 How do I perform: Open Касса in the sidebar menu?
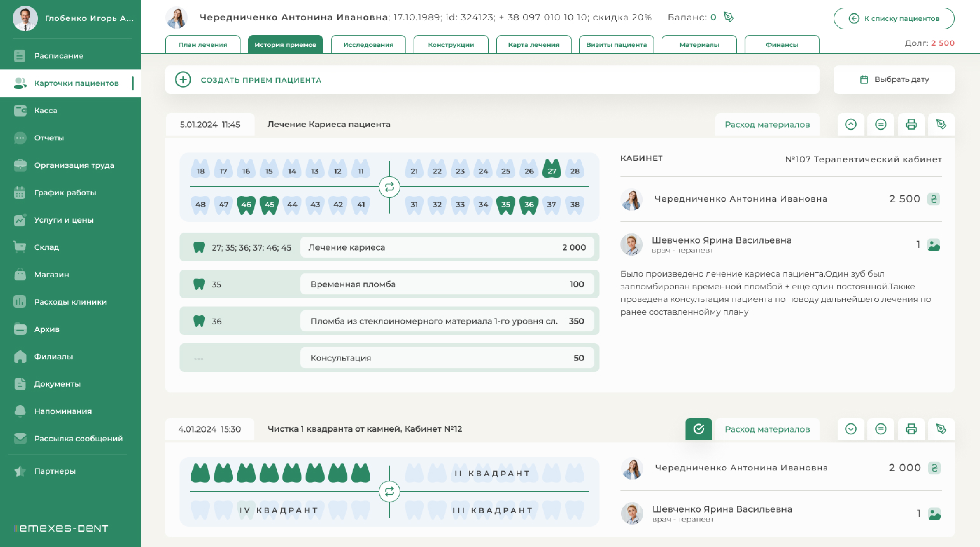[46, 110]
